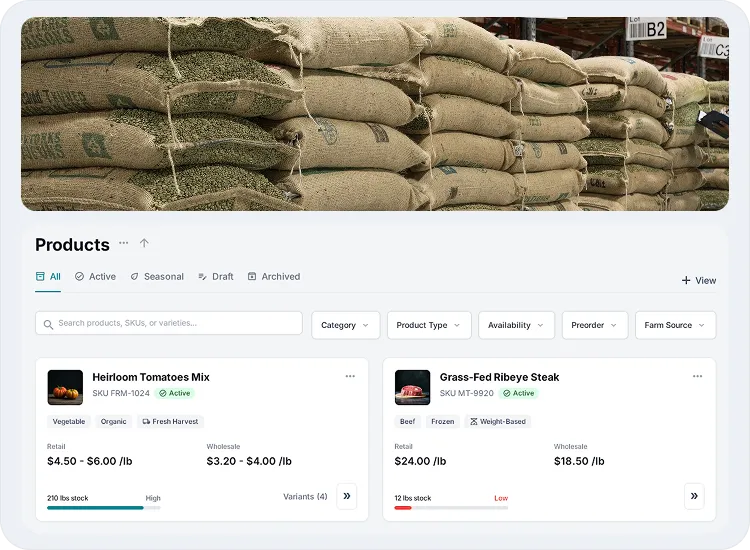Viewport: 750px width, 550px height.
Task: Click the Heirloom Tomatoes Mix product thumbnail
Action: point(65,387)
